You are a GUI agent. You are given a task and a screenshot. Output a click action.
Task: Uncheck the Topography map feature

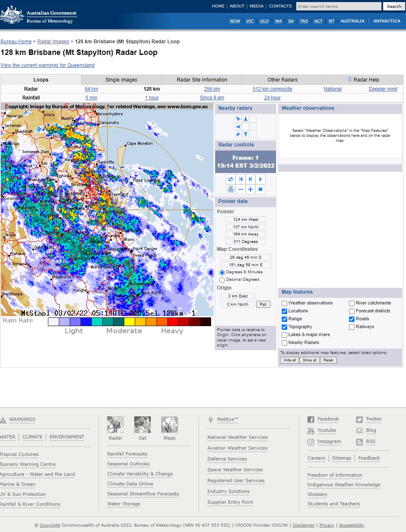[285, 327]
